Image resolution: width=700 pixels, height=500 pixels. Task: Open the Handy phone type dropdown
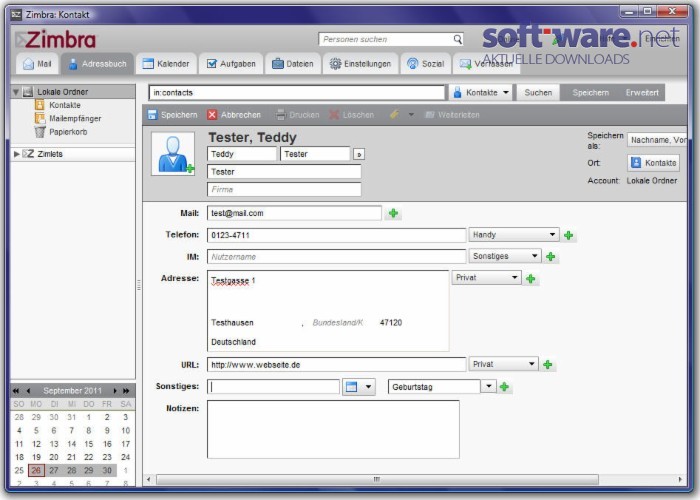[552, 234]
